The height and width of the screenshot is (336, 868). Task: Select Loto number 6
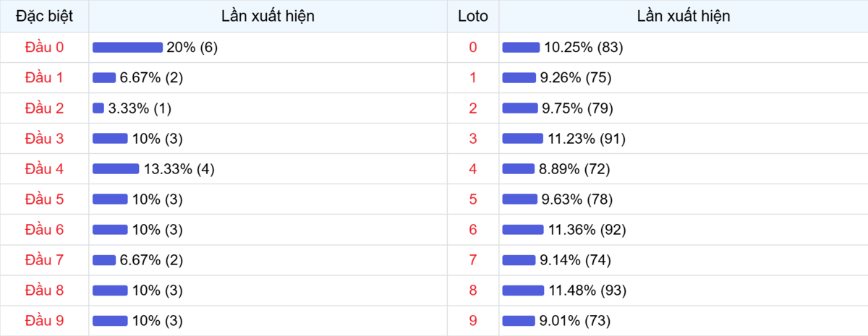(473, 230)
